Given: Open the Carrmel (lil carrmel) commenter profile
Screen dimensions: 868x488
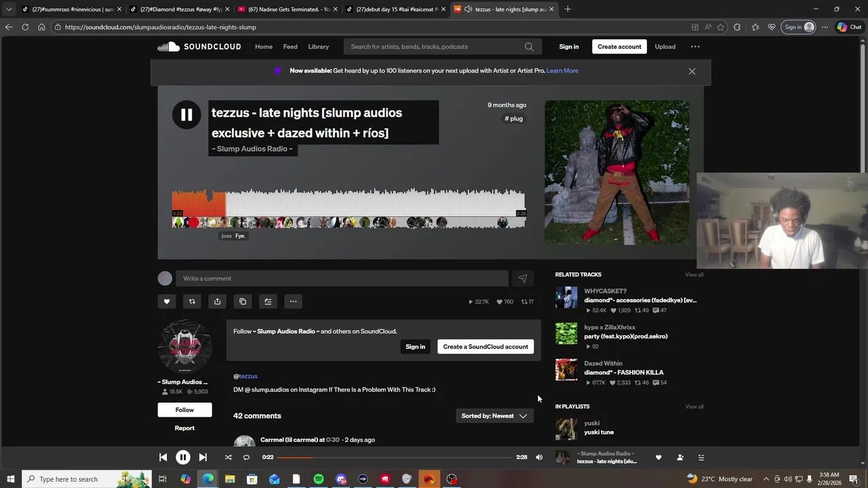Looking at the screenshot, I should [x=289, y=440].
